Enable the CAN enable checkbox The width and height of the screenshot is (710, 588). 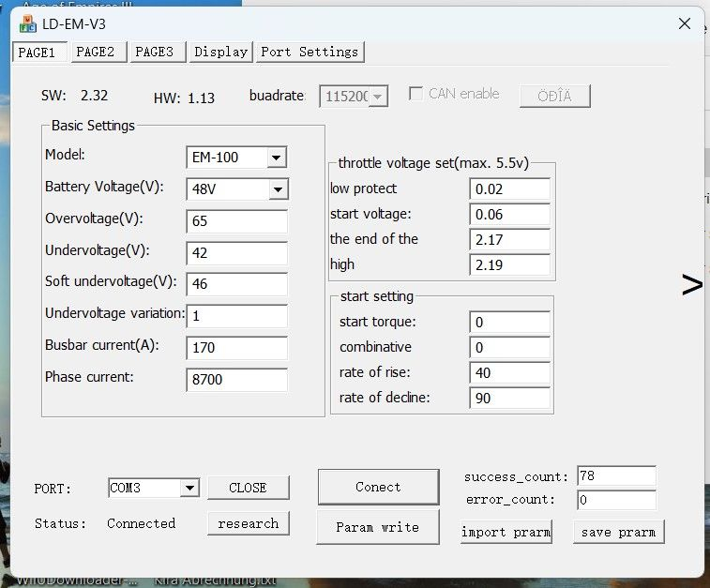pos(415,95)
